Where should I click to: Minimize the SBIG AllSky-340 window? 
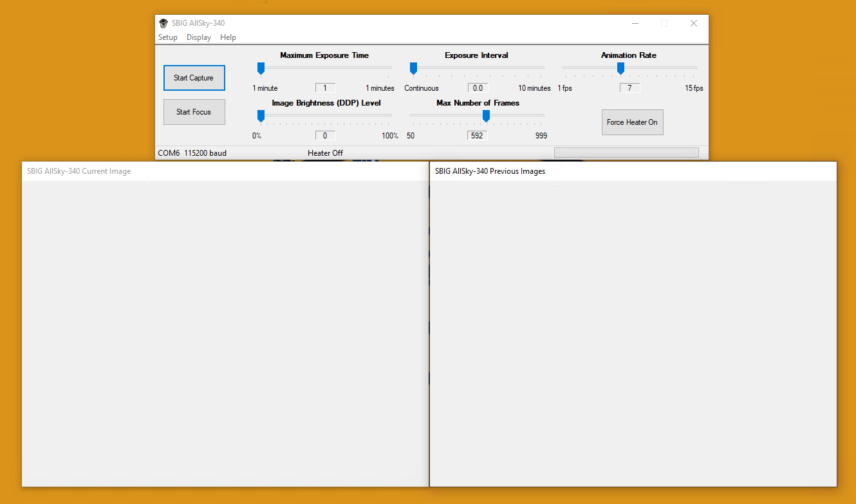[635, 23]
